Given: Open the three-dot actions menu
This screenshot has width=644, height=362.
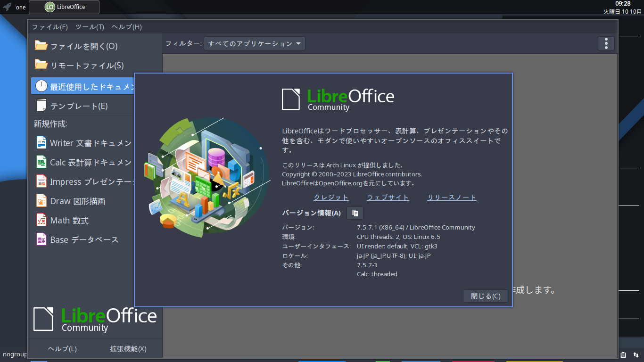Looking at the screenshot, I should 606,43.
